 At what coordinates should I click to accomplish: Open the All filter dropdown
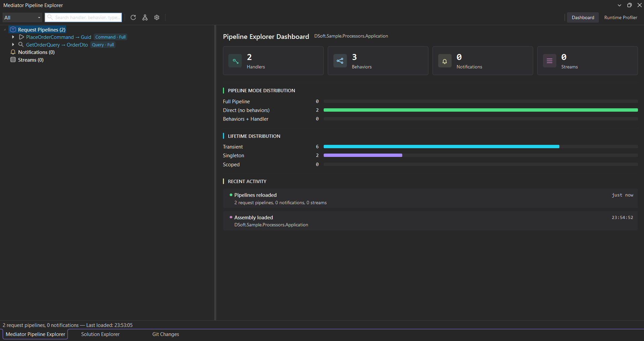22,17
